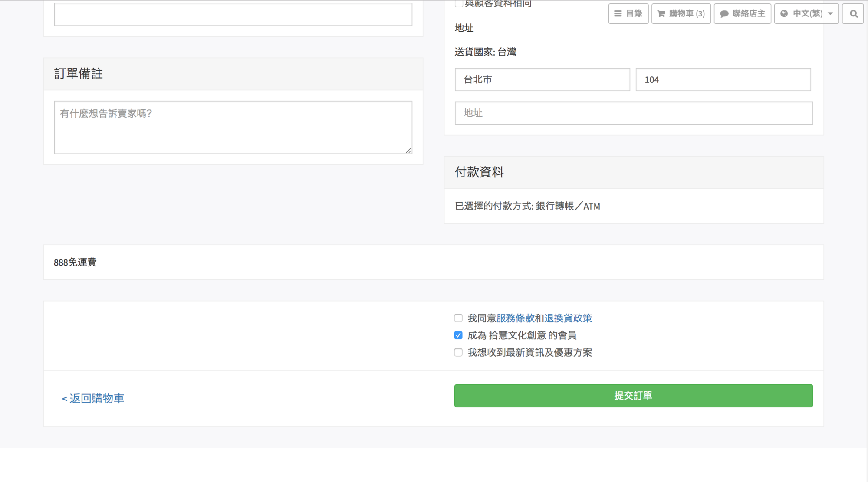The height and width of the screenshot is (482, 868).
Task: Go back via 返回購物車 link
Action: (93, 398)
